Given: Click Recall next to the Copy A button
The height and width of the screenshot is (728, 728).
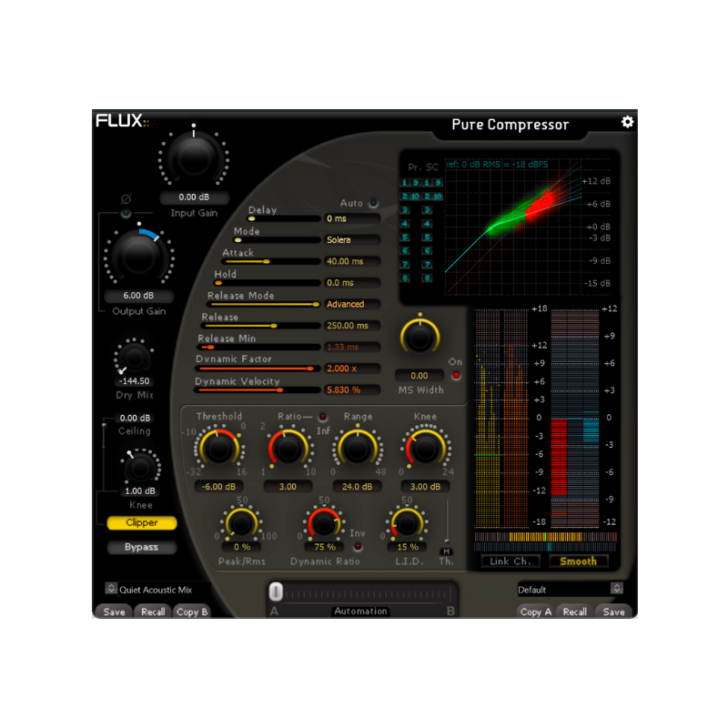Looking at the screenshot, I should click(x=575, y=612).
